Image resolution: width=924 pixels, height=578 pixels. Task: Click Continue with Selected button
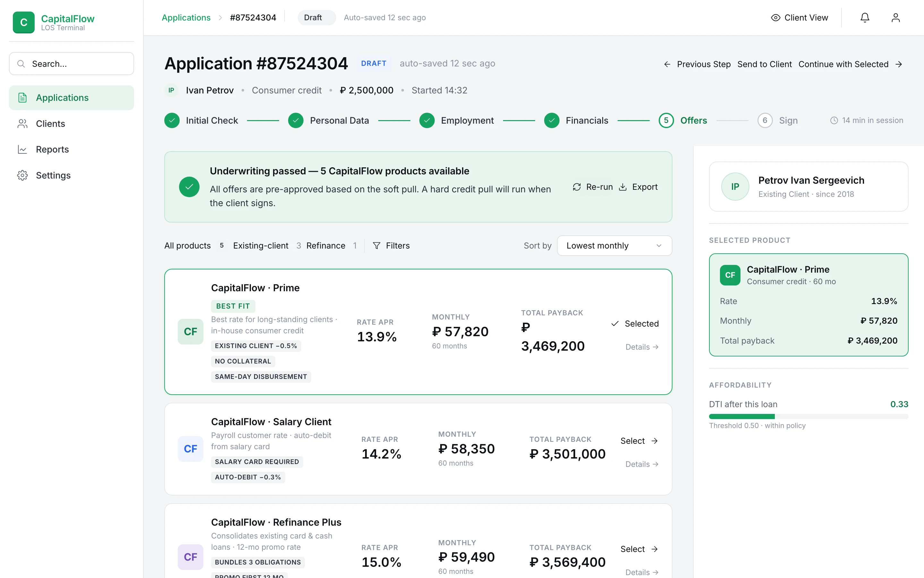click(850, 64)
